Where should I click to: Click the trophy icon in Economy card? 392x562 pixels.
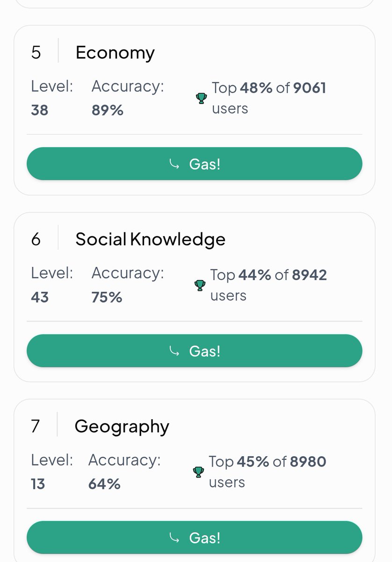(x=201, y=98)
